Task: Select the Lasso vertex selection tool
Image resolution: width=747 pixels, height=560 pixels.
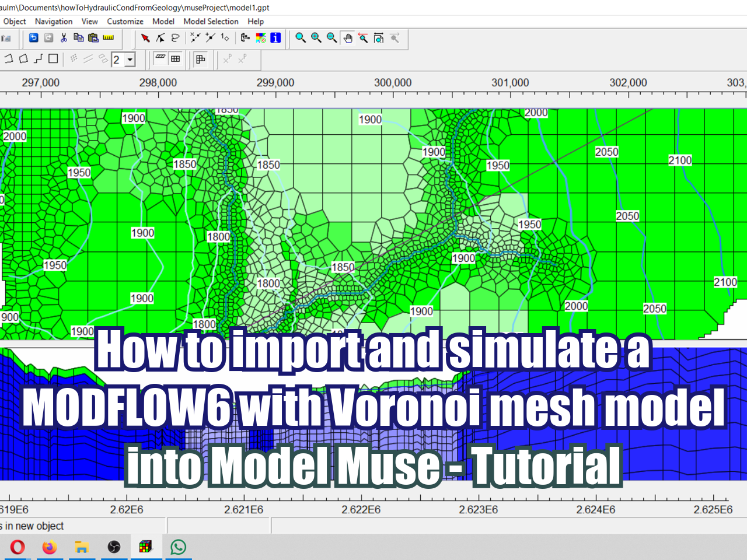Action: [174, 37]
